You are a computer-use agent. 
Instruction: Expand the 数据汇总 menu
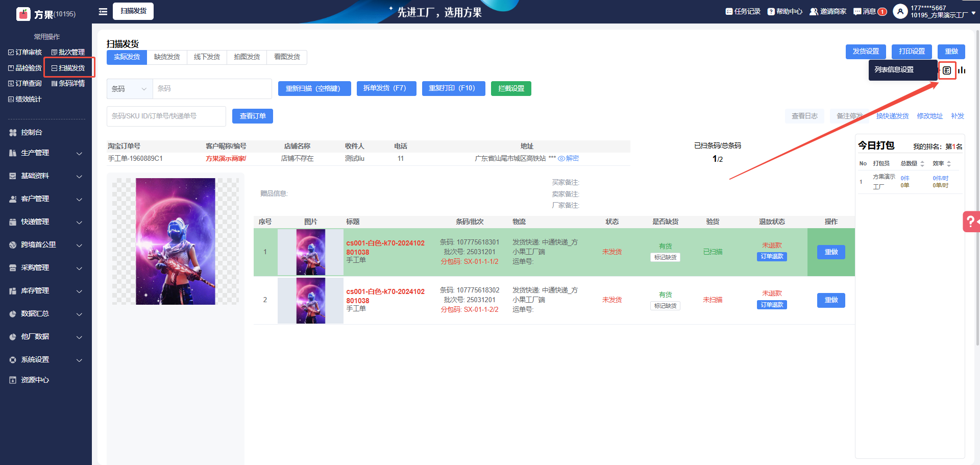click(46, 313)
